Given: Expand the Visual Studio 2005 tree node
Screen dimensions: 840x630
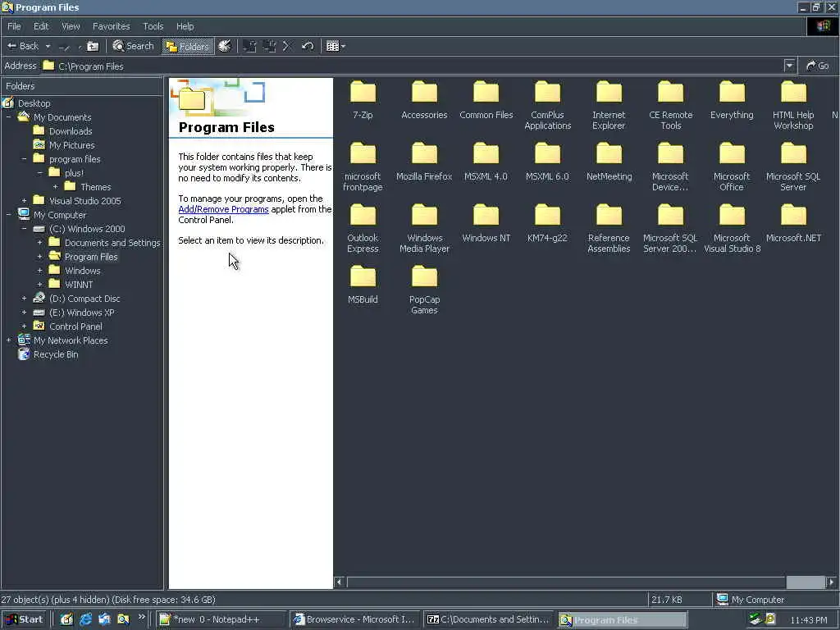Looking at the screenshot, I should tap(24, 201).
